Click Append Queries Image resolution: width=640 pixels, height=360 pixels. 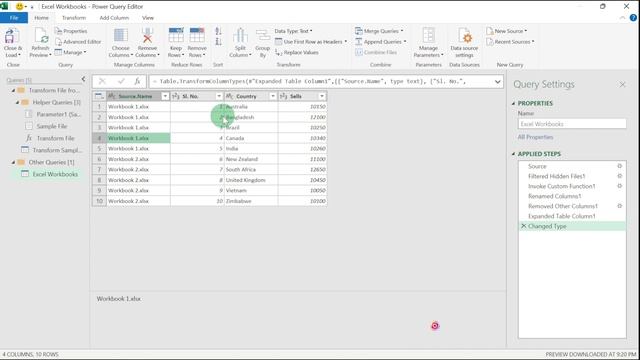pyautogui.click(x=380, y=42)
